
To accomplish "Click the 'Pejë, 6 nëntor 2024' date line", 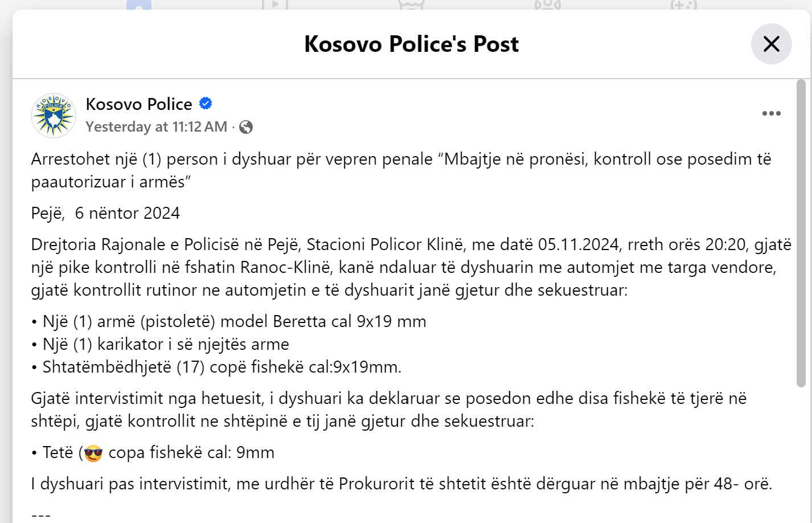I will click(x=105, y=213).
